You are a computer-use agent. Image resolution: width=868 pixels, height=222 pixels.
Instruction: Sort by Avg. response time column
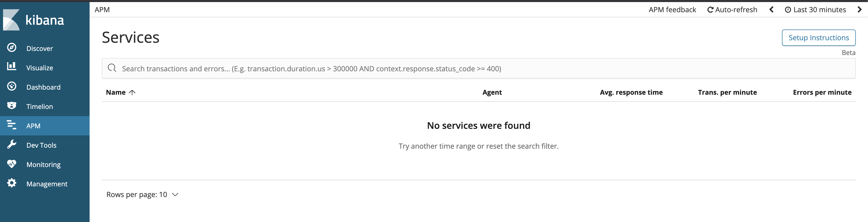point(631,92)
